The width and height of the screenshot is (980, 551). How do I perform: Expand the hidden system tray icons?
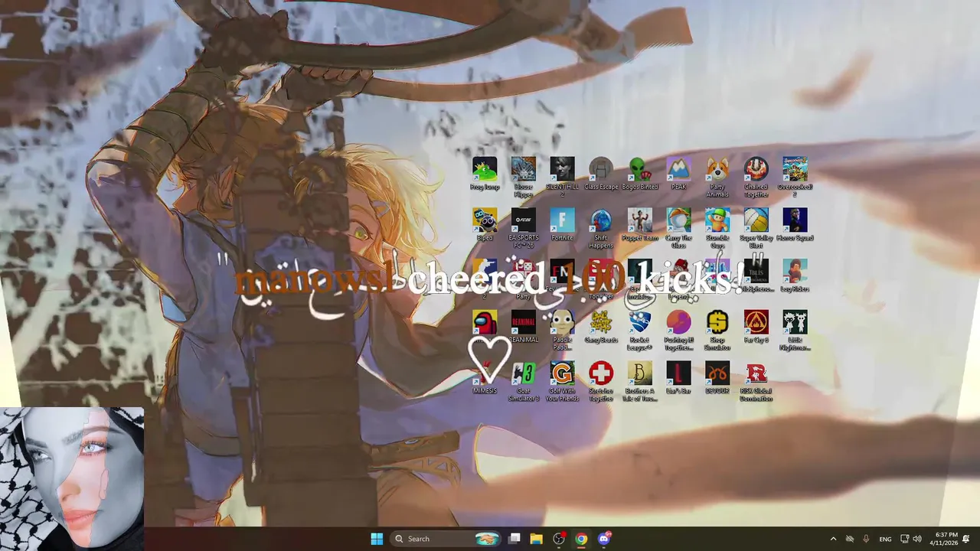833,539
